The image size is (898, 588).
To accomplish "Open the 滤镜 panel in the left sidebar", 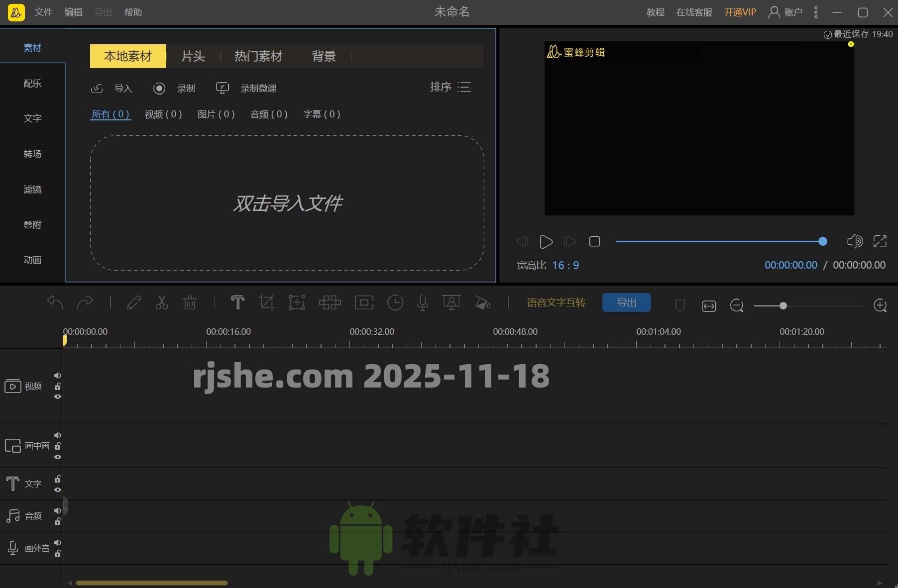I will (x=32, y=189).
